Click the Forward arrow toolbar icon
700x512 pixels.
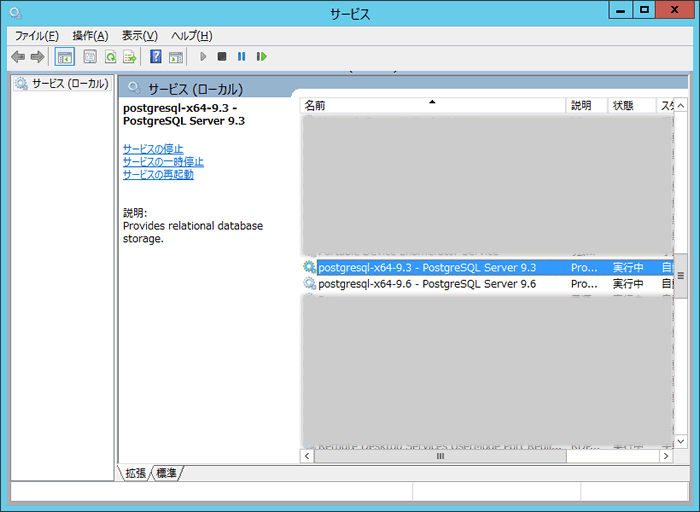point(37,57)
